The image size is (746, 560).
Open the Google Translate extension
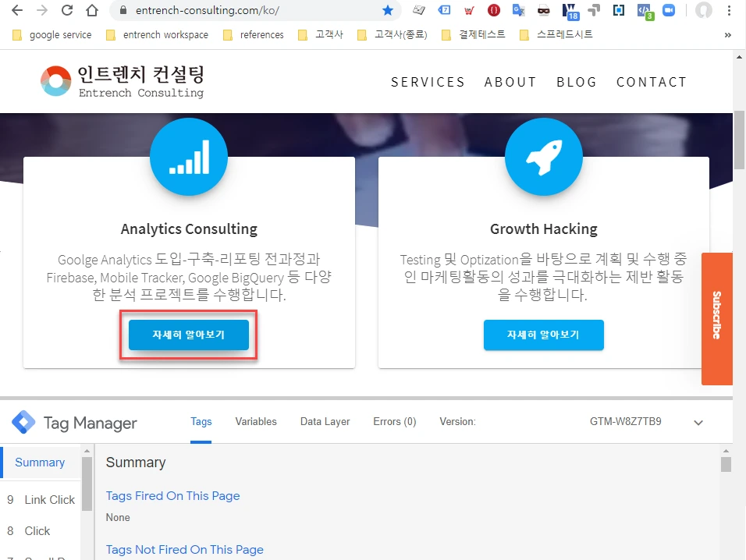tap(519, 10)
